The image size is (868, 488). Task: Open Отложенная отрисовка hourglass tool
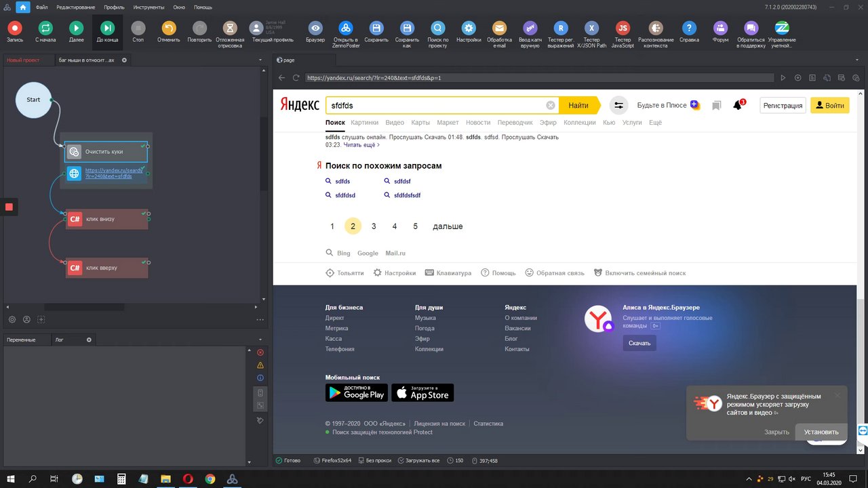point(230,28)
